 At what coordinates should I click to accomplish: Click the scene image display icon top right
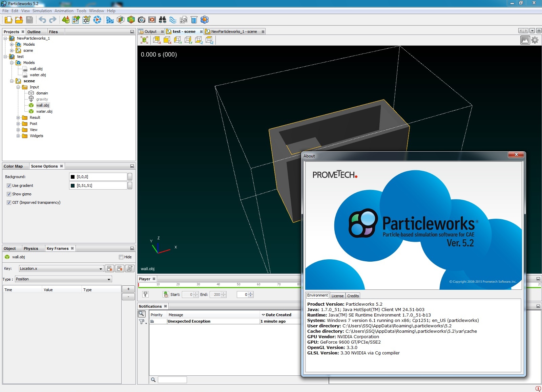coord(525,40)
